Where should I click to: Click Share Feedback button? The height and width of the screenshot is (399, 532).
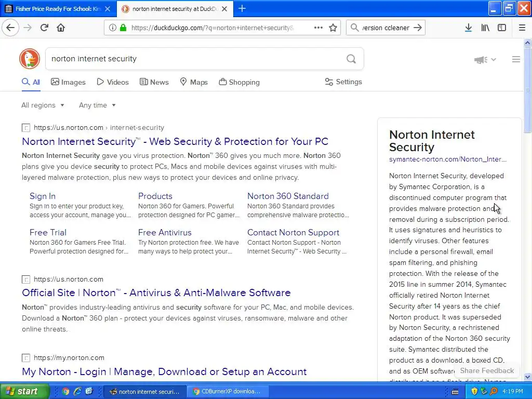click(487, 370)
